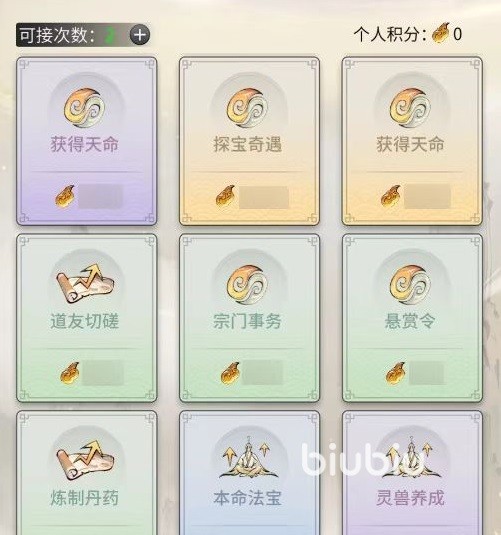Click the swirl icon on 悬赏令 card
The image size is (501, 535).
tap(411, 285)
